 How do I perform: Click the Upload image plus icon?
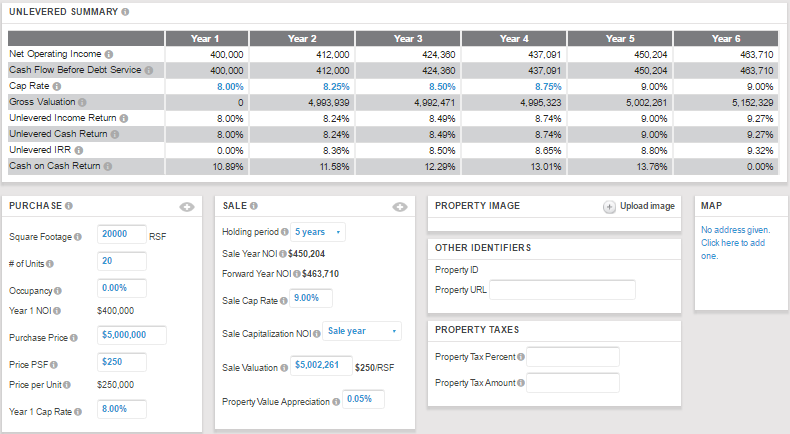(610, 207)
